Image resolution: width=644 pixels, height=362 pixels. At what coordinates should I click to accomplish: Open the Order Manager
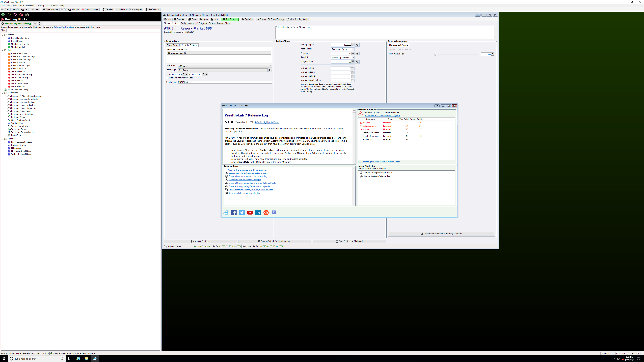pos(90,10)
